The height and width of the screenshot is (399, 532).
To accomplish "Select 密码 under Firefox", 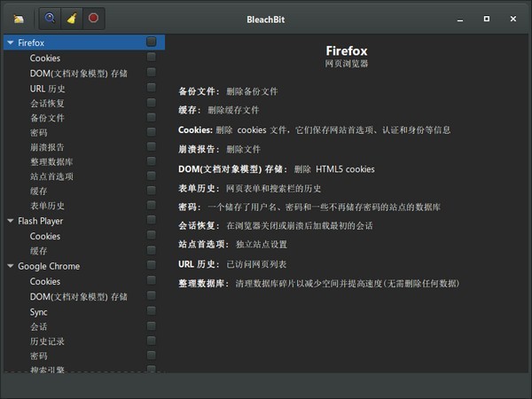I will pyautogui.click(x=84, y=132).
